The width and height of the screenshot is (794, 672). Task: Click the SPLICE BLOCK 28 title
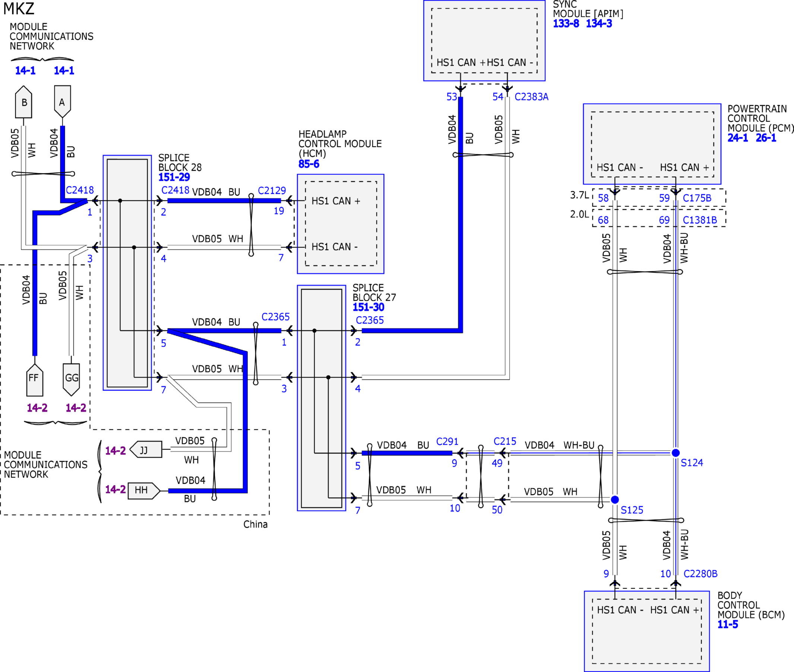[180, 163]
